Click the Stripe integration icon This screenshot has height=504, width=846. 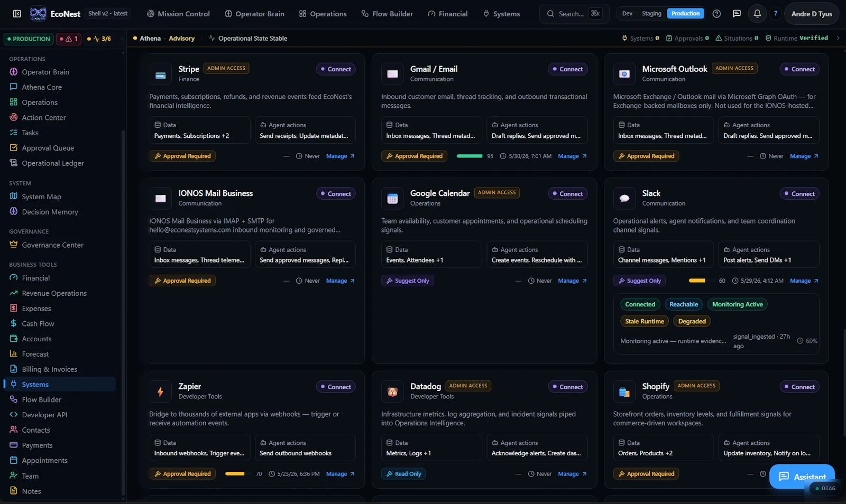tap(161, 75)
